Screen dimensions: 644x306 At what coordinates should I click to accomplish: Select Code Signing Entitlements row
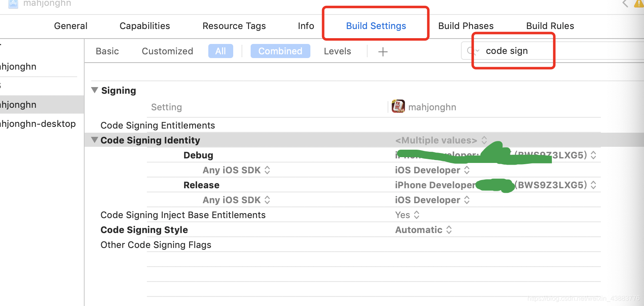[x=158, y=125]
